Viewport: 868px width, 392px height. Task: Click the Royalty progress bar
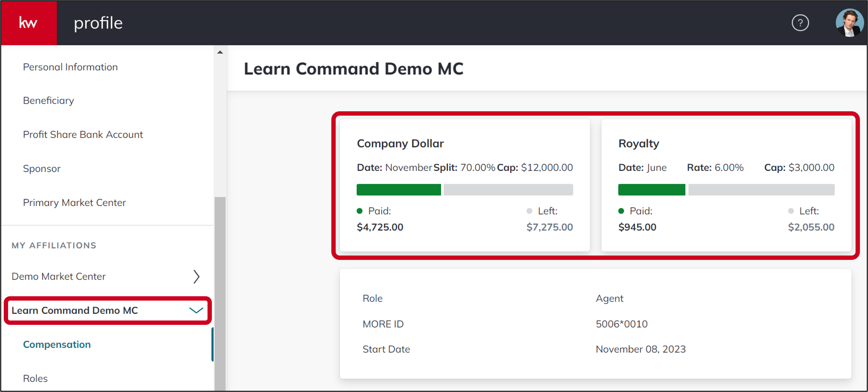(726, 190)
